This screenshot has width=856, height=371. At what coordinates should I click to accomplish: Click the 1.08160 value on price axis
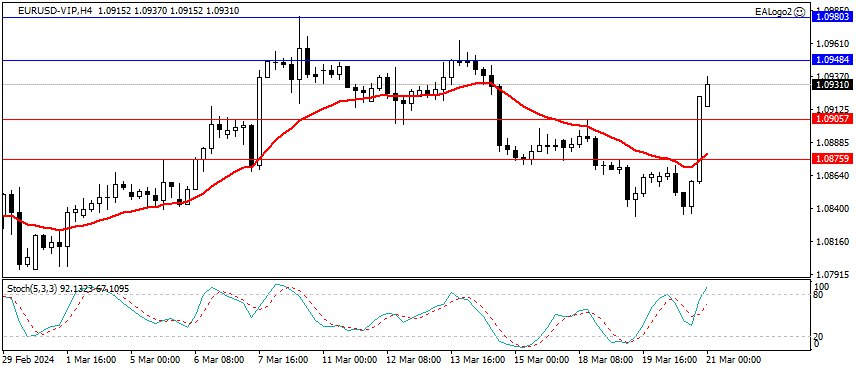833,242
